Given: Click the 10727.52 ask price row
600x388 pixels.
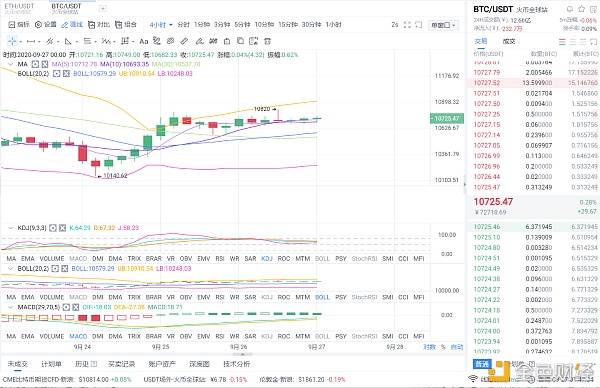Looking at the screenshot, I should pyautogui.click(x=533, y=83).
